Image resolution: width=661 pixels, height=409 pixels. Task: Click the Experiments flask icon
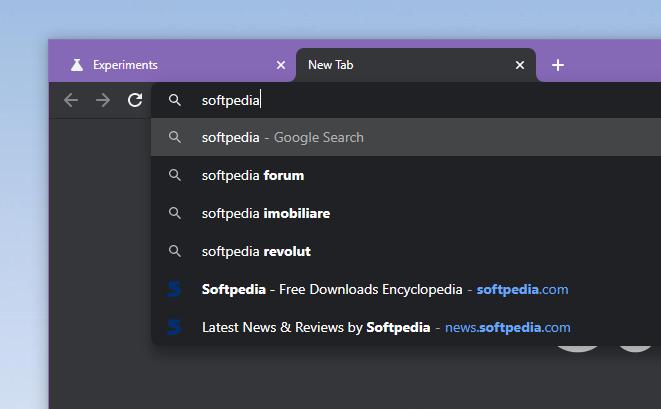pos(77,65)
